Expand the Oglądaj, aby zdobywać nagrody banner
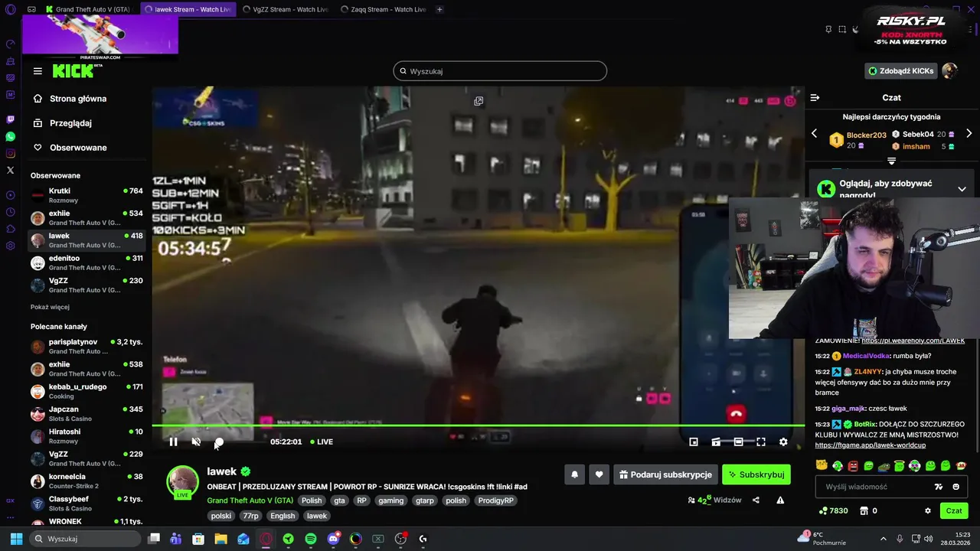 [x=962, y=189]
